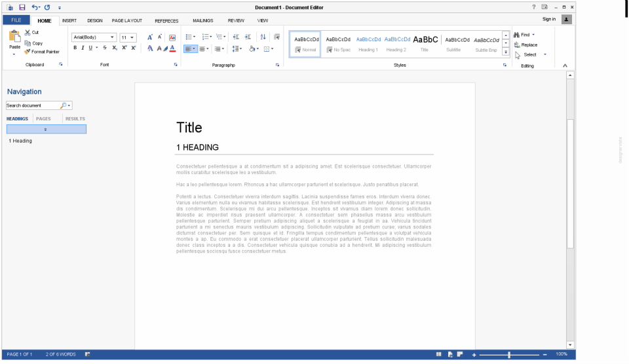Collapse the ribbon with caret icon

(x=565, y=65)
